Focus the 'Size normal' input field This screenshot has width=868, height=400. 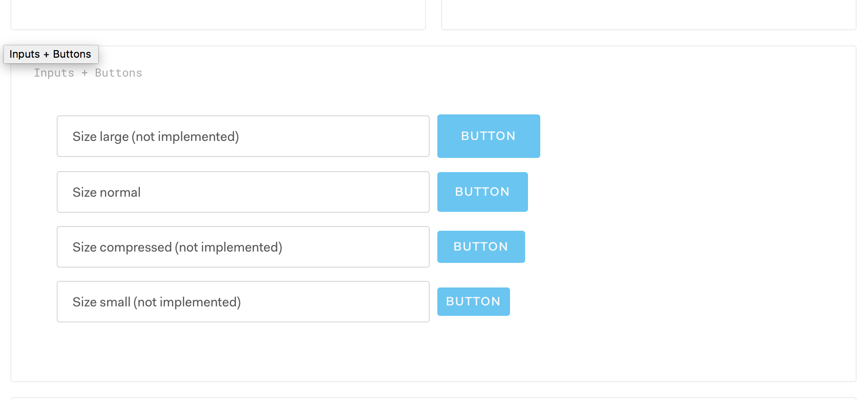click(x=243, y=192)
